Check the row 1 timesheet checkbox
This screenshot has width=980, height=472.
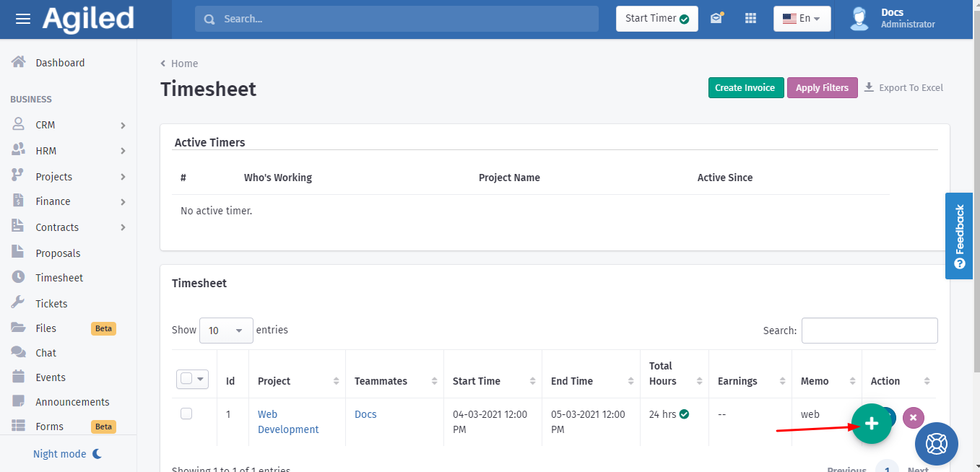pos(186,414)
